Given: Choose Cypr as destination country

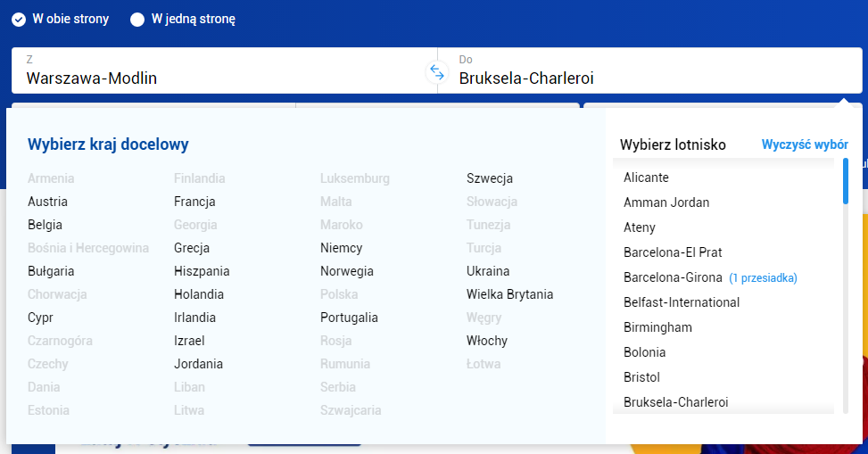Looking at the screenshot, I should (x=40, y=318).
